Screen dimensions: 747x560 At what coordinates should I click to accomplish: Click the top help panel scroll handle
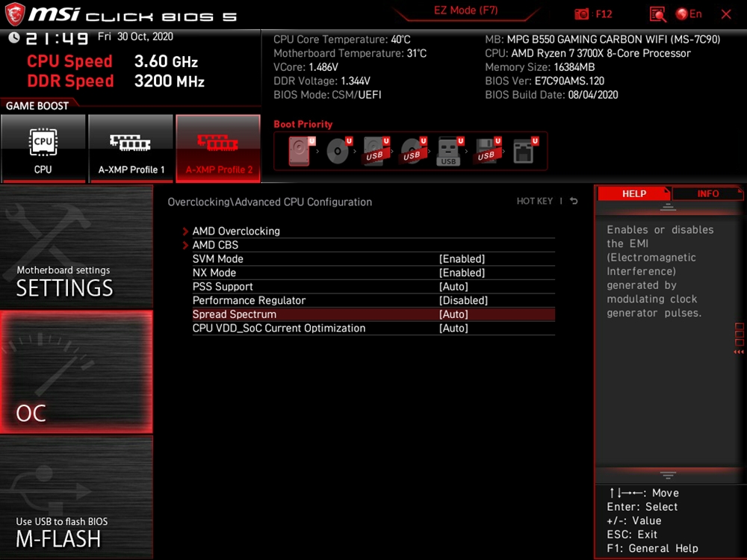[x=668, y=207]
